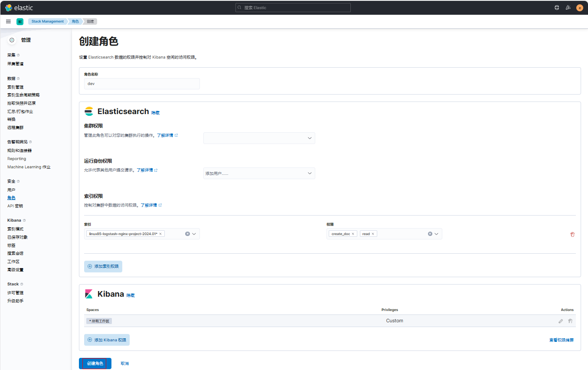Click the 角色名称 input field
Screen dimensions: 588x370
click(142, 84)
